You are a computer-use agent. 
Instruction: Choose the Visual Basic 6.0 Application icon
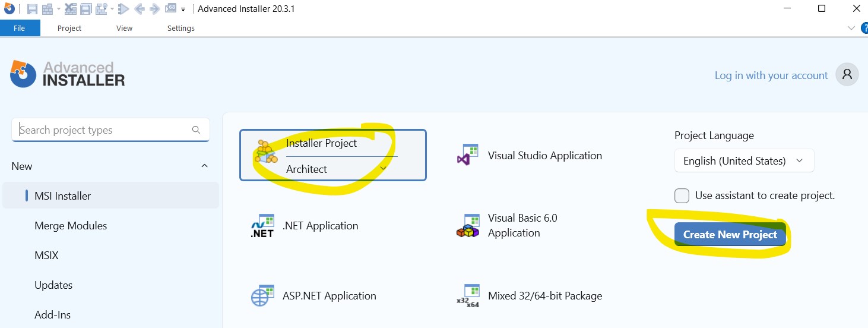coord(467,226)
